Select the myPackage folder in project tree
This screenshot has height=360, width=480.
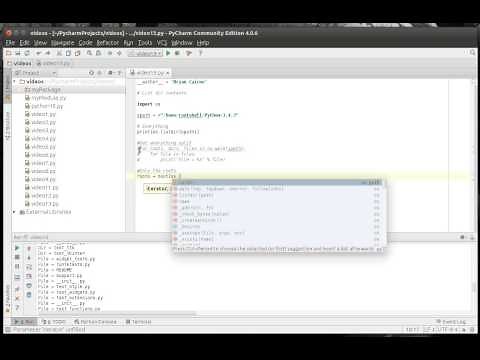pyautogui.click(x=43, y=89)
